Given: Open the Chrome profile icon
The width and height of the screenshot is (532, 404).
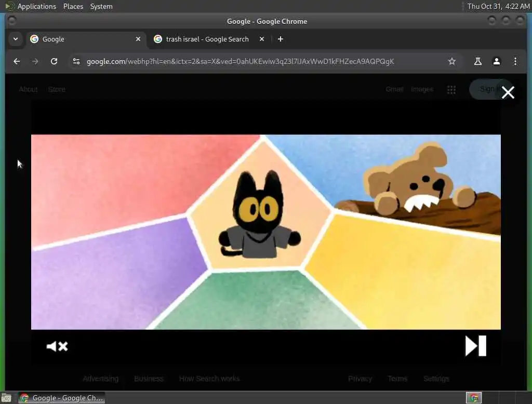Looking at the screenshot, I should [x=496, y=61].
